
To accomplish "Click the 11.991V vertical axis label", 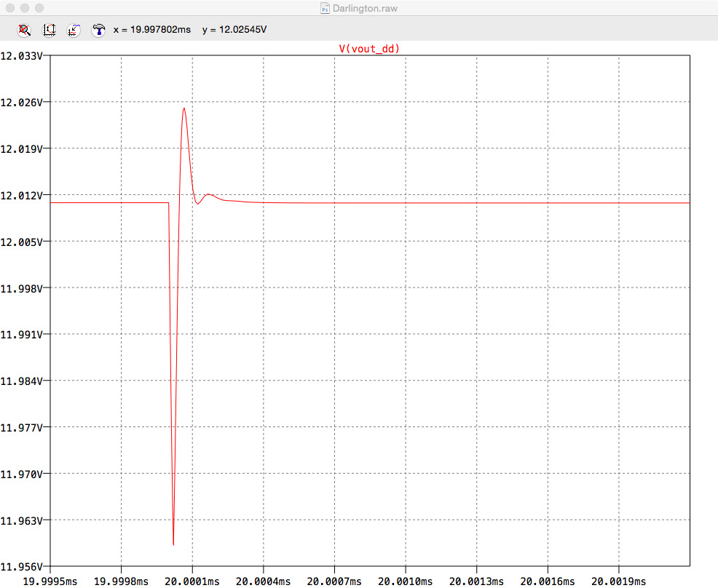I will tap(22, 335).
